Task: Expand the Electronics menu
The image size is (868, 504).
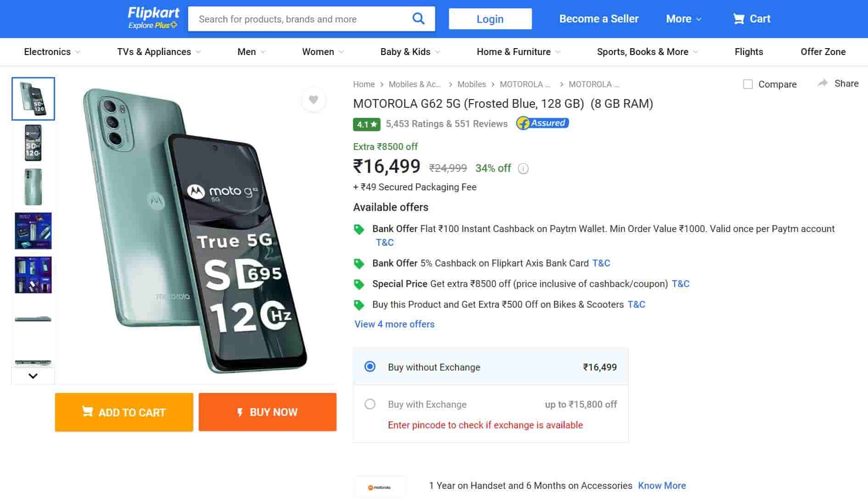Action: 51,52
